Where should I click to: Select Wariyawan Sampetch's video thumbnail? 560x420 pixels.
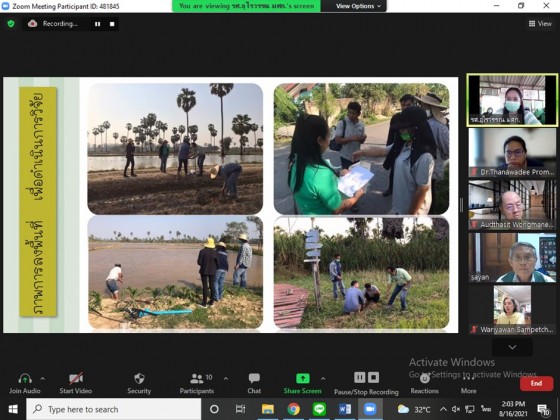(512, 310)
